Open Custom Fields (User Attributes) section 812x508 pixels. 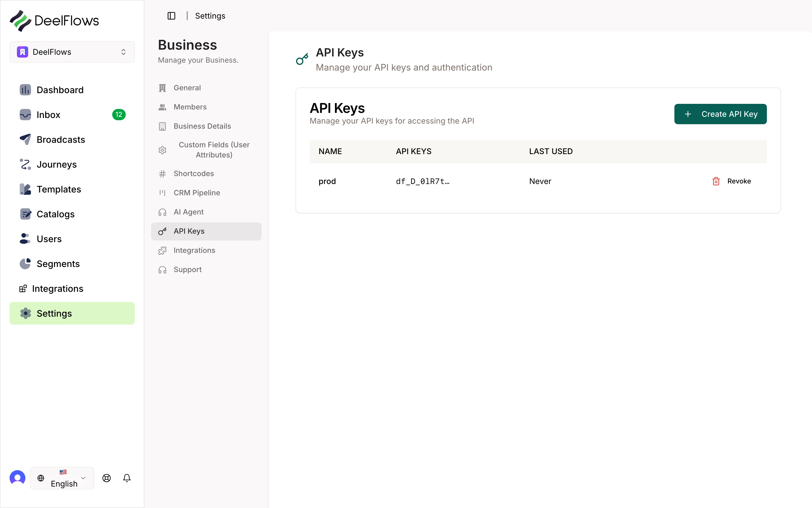[x=206, y=150]
